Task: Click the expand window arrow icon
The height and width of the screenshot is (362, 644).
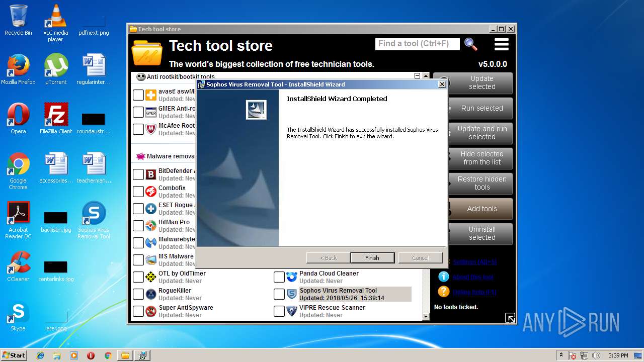Action: 510,318
